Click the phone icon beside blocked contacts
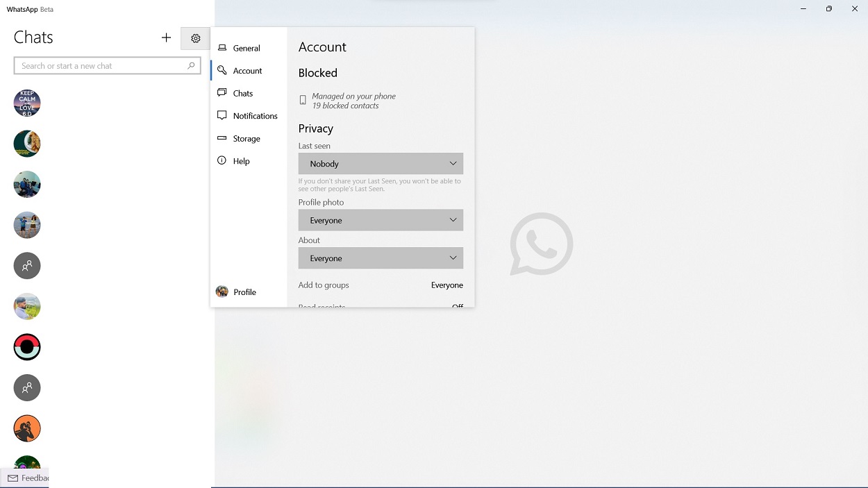 coord(303,101)
